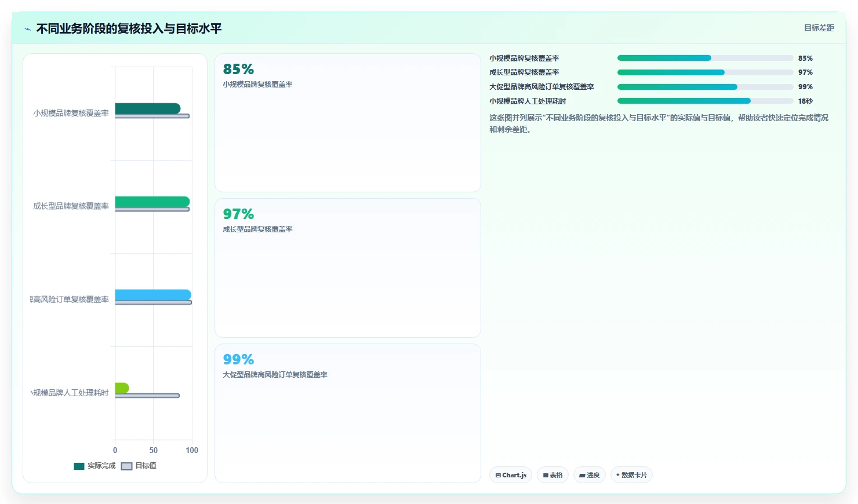The image size is (858, 504).
Task: Click the 成长型品牌复核覆盖率 caption under 97%
Action: (x=257, y=229)
